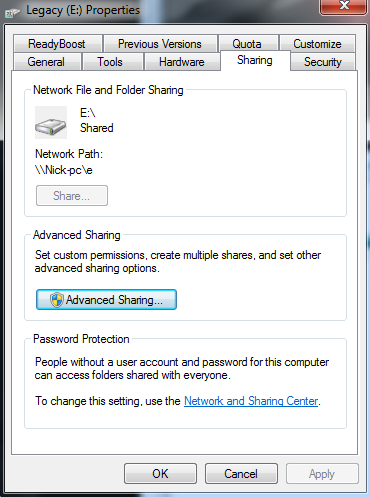
Task: Open the Previous Versions tab
Action: tap(160, 44)
